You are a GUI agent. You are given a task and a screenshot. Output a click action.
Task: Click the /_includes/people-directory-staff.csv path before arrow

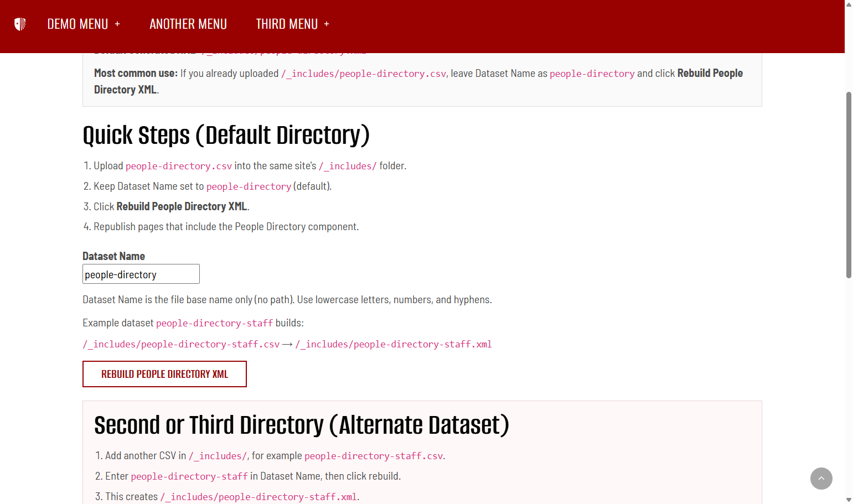[181, 344]
